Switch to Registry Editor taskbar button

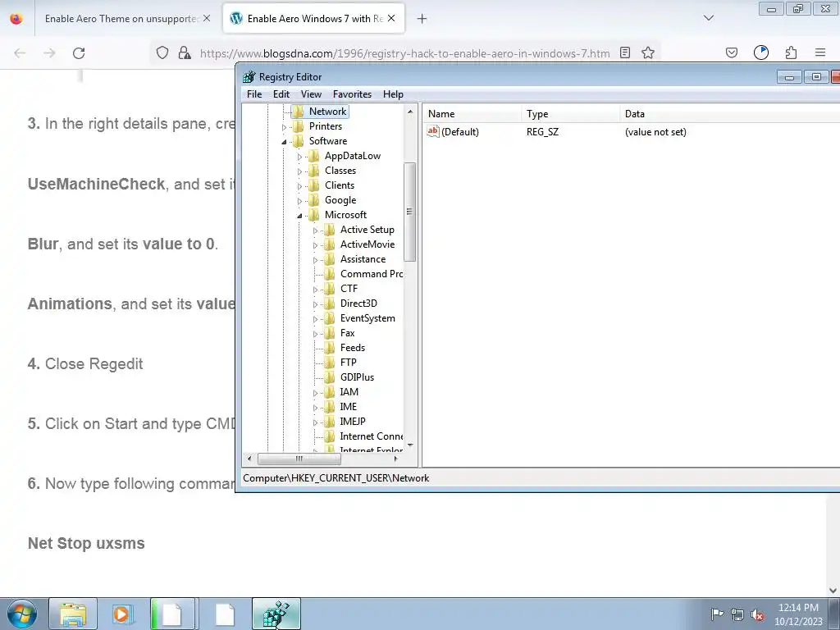(x=276, y=614)
